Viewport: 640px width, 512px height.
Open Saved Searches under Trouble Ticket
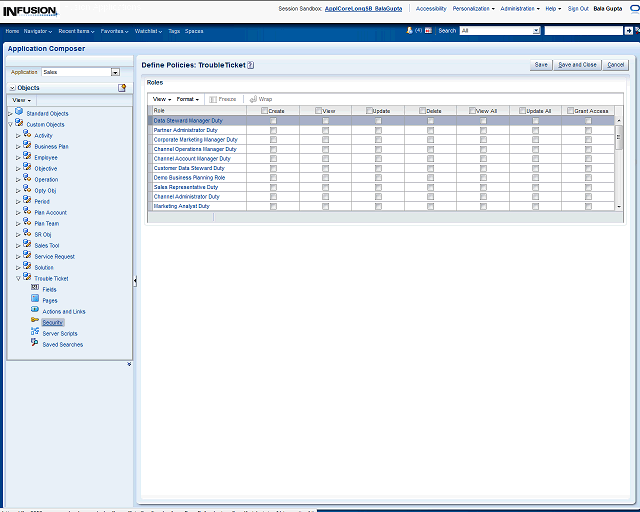62,344
